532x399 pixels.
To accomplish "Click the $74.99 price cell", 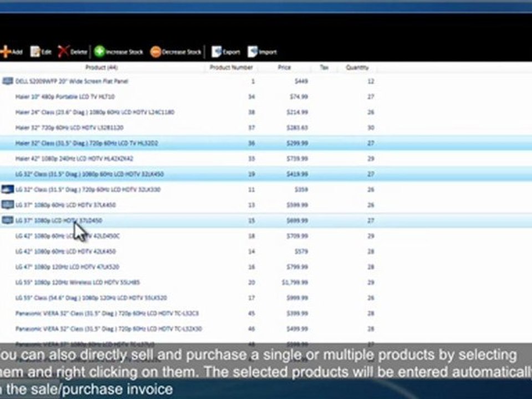I will tap(299, 96).
